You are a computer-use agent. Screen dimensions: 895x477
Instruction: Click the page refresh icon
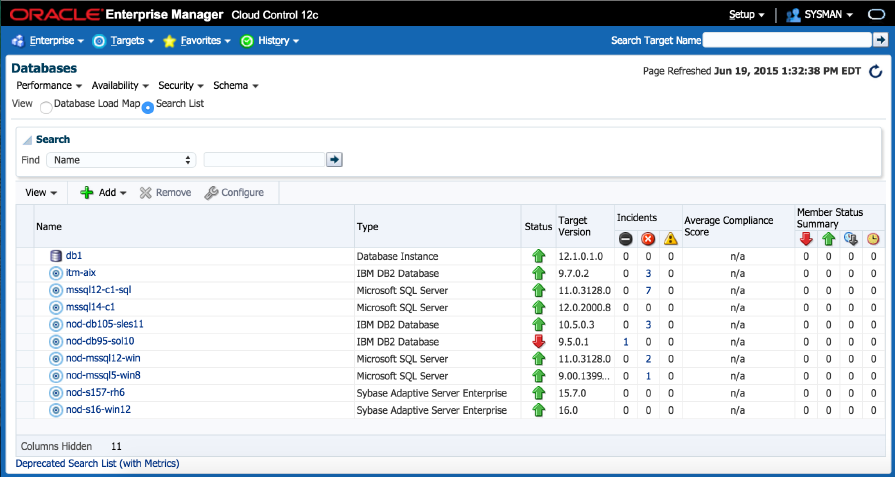pyautogui.click(x=876, y=71)
